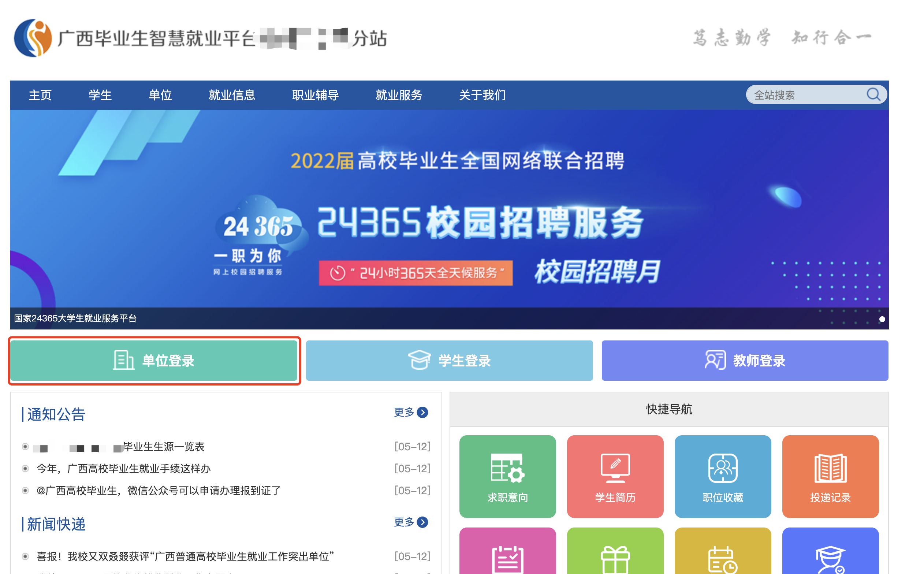This screenshot has height=574, width=924.
Task: Open the 职位收藏 favorites tile
Action: coord(723,476)
